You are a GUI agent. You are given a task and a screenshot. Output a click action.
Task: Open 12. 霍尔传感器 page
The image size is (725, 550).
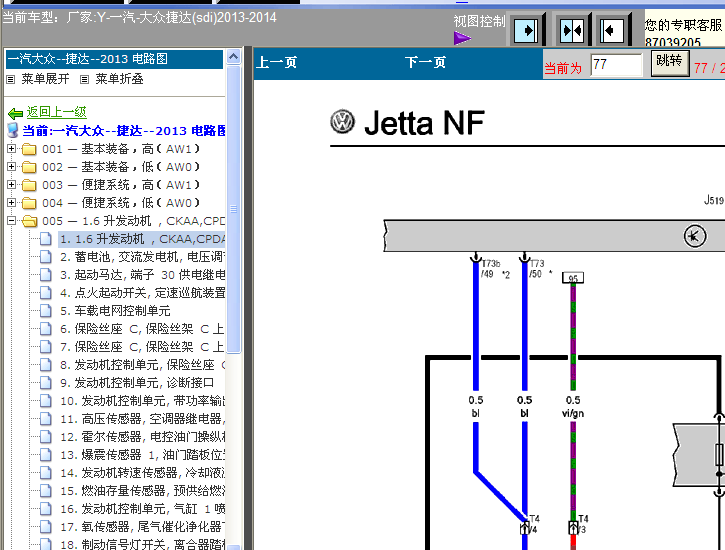(x=142, y=437)
